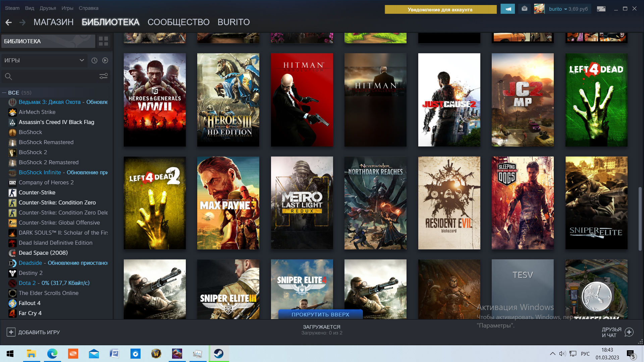
Task: Select Heroes & Generals WWII cover
Action: click(155, 100)
